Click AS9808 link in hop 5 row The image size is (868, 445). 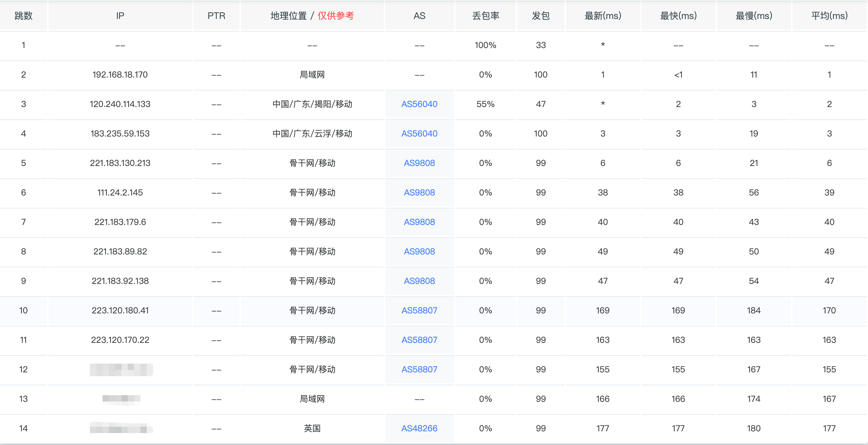[x=419, y=163]
